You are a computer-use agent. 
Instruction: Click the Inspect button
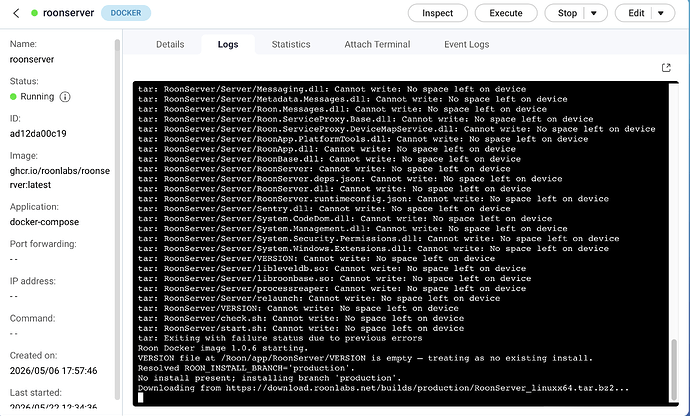(x=437, y=13)
